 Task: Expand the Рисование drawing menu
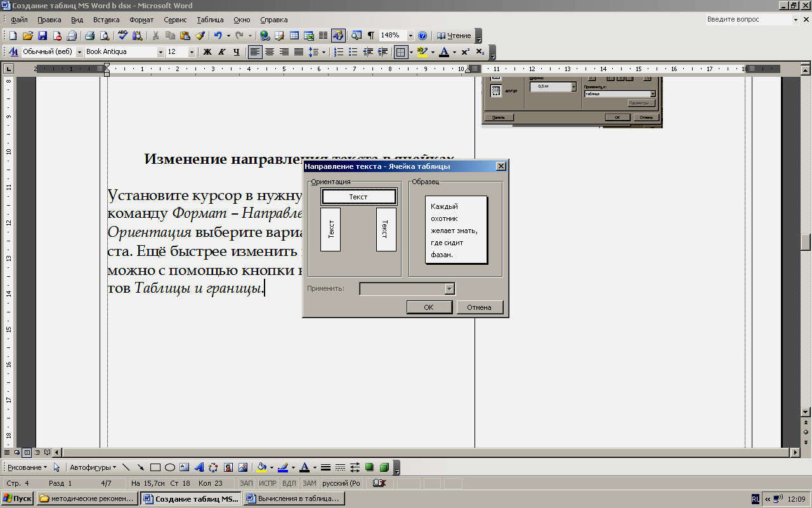27,467
